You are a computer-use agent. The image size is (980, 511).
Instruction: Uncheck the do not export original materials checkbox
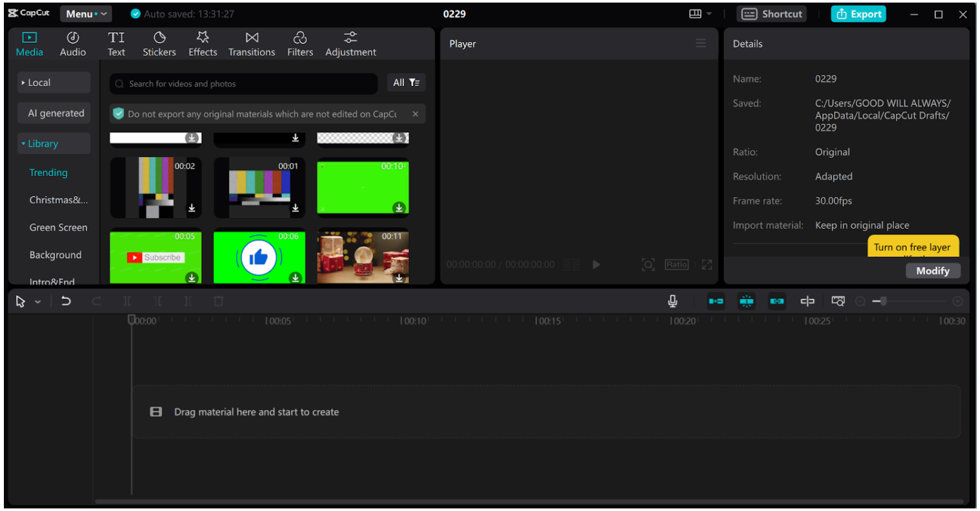point(118,113)
